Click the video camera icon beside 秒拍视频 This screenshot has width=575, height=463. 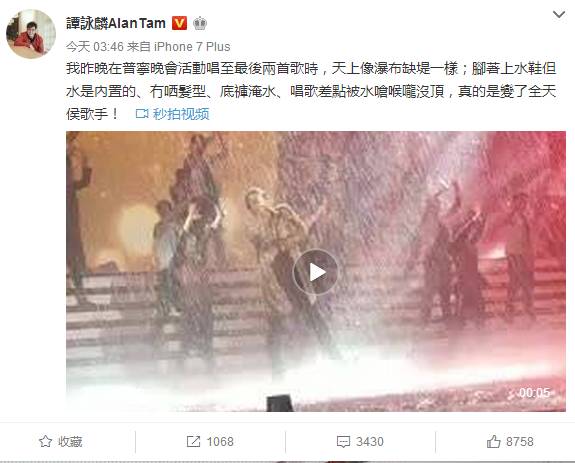[142, 114]
